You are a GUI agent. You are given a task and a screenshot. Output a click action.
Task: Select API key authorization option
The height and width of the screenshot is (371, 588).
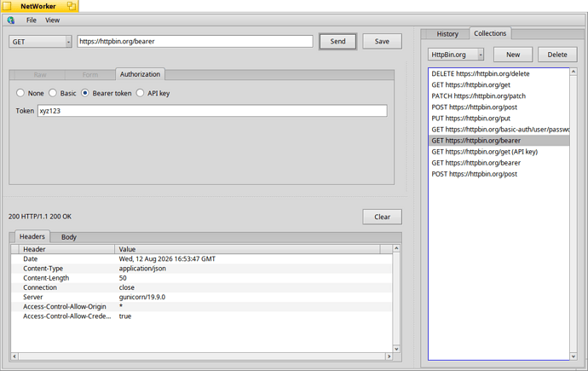tap(153, 93)
